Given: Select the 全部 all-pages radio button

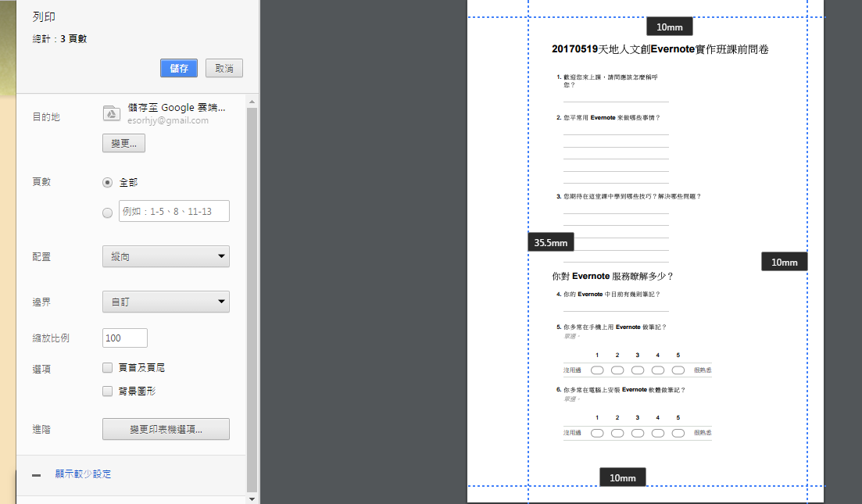Looking at the screenshot, I should click(x=108, y=183).
